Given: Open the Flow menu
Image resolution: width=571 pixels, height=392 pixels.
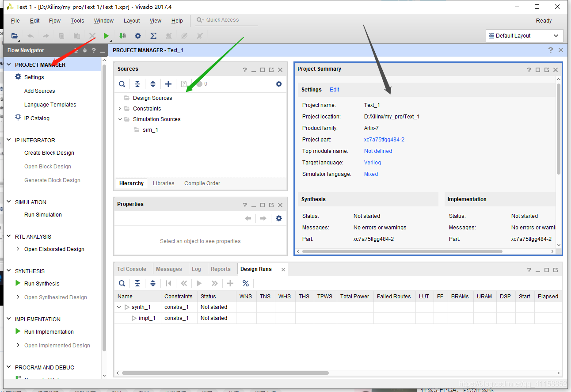Looking at the screenshot, I should point(55,21).
